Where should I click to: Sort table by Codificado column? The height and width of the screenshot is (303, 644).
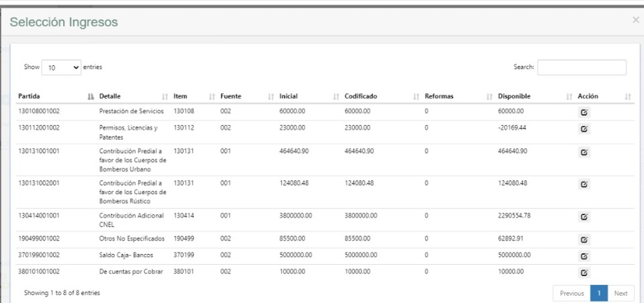point(383,96)
